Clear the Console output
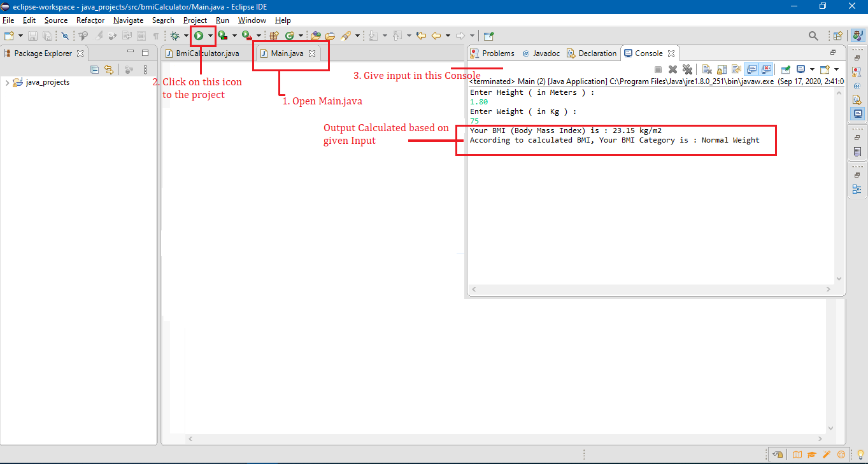The height and width of the screenshot is (464, 868). (707, 69)
